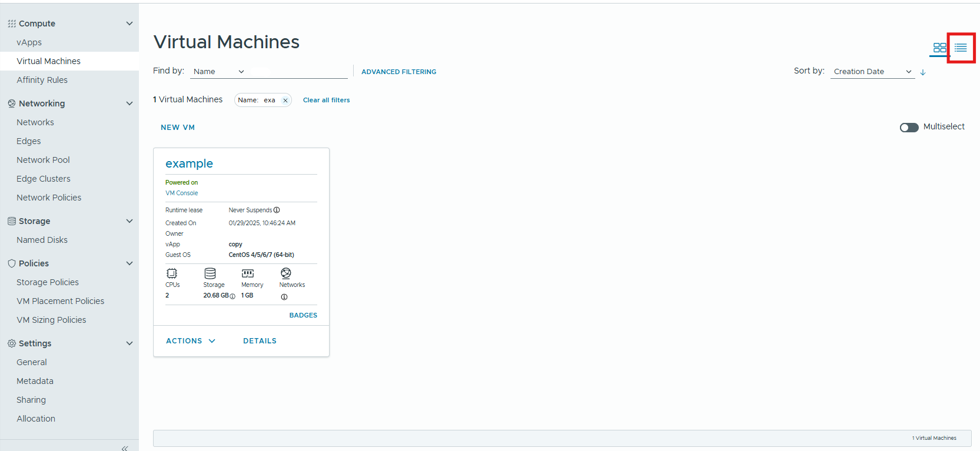Collapse the Compute section

[129, 24]
